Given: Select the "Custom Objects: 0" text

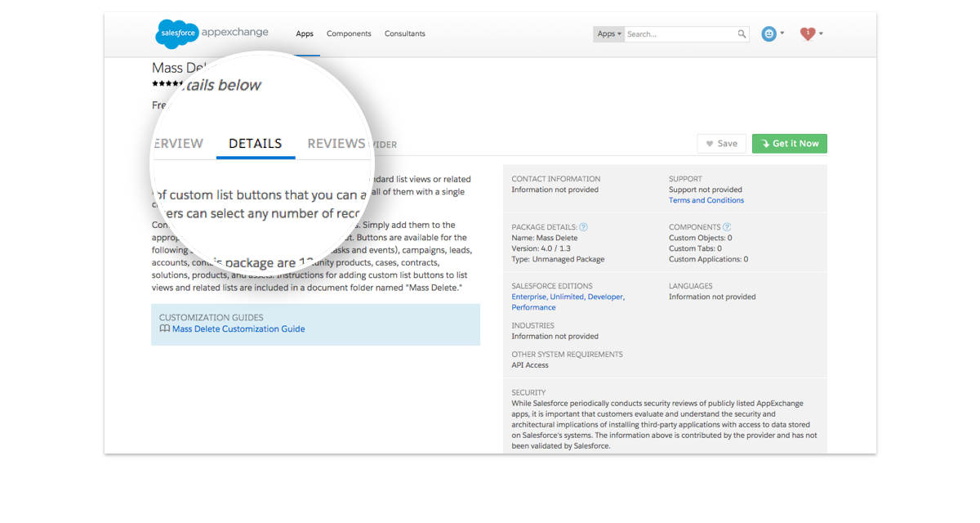Looking at the screenshot, I should [701, 238].
